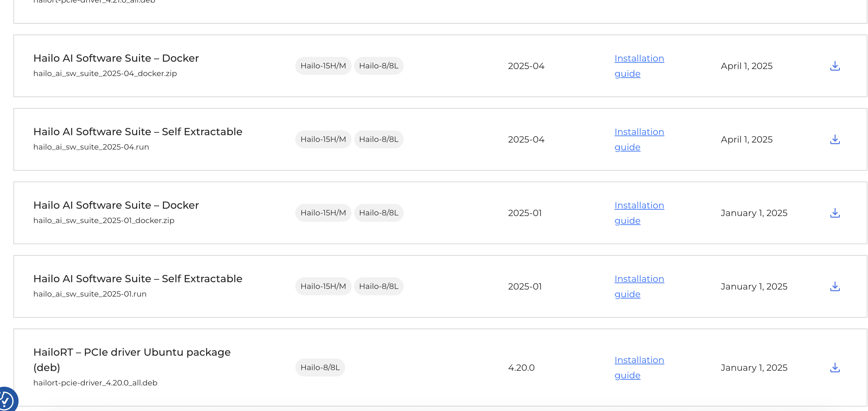Viewport: 868px width, 411px height.
Task: Select 2025-04 Docker suite title text
Action: [x=116, y=58]
